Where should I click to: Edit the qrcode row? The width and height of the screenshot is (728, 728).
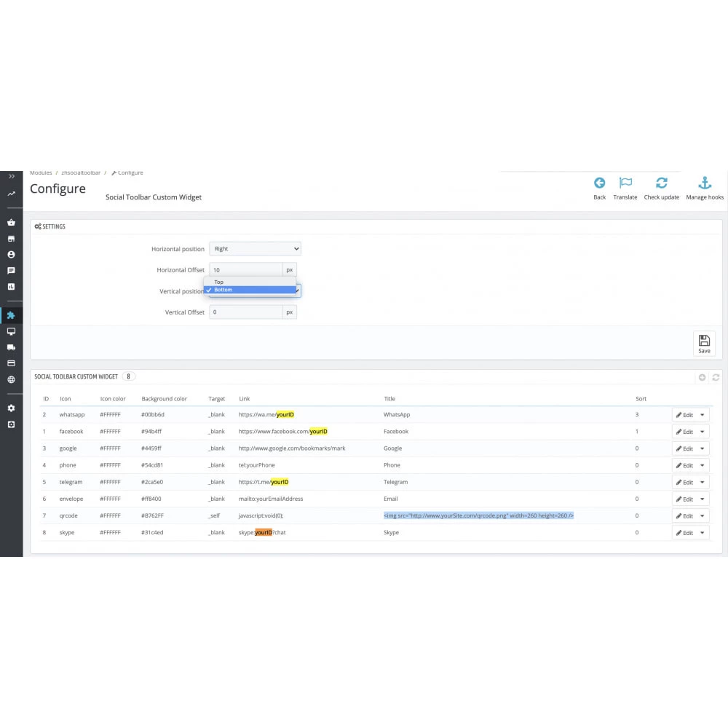[684, 516]
